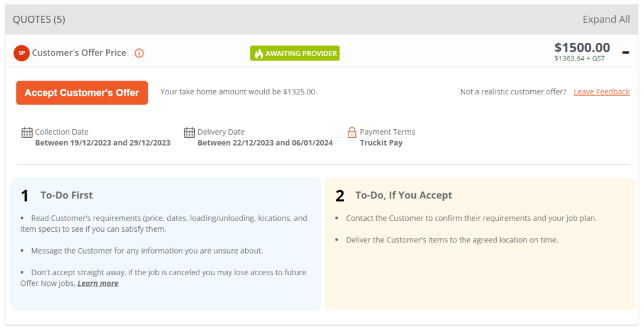
Task: Select the Customer's Offer Price label
Action: pyautogui.click(x=79, y=53)
